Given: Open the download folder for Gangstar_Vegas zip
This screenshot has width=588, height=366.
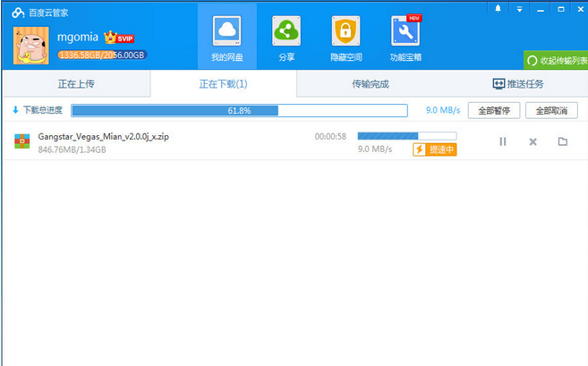Looking at the screenshot, I should click(563, 141).
